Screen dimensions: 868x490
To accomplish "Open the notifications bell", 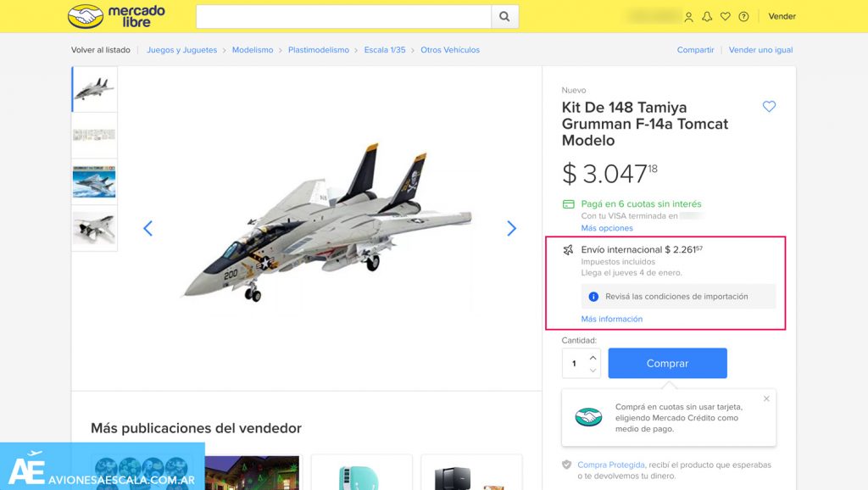I will tap(707, 16).
